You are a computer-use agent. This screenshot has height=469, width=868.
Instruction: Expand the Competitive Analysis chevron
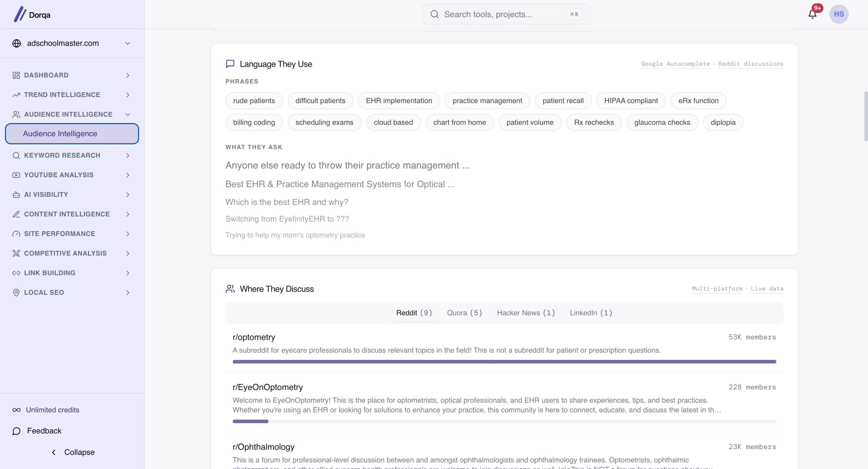(x=128, y=253)
